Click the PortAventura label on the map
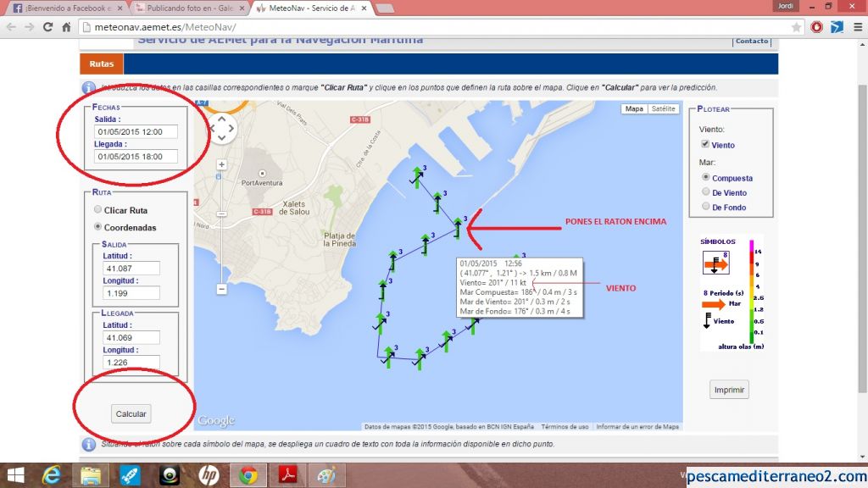Screen dimensions: 868x488 [262, 183]
